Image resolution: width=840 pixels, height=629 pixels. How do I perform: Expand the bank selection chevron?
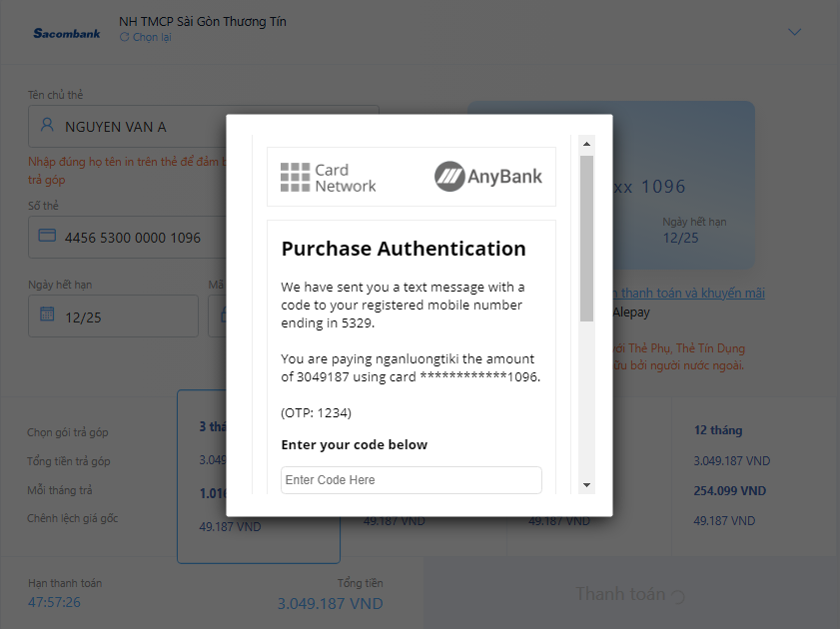(794, 32)
